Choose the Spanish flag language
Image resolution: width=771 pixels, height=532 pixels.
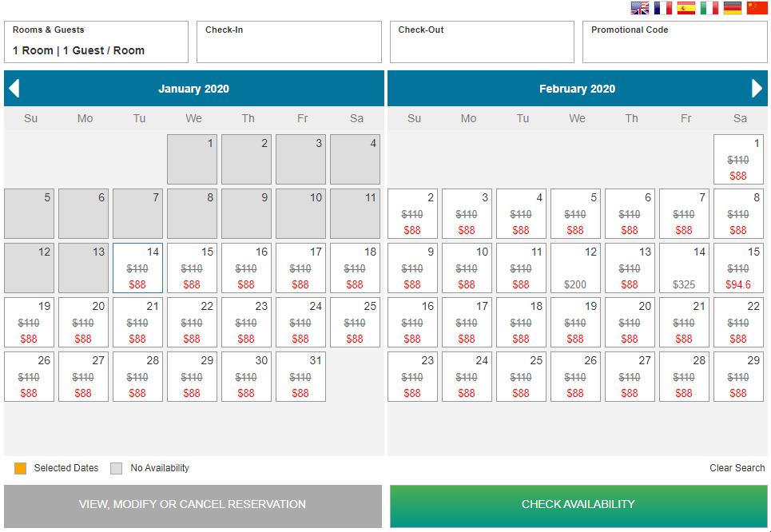tap(686, 8)
